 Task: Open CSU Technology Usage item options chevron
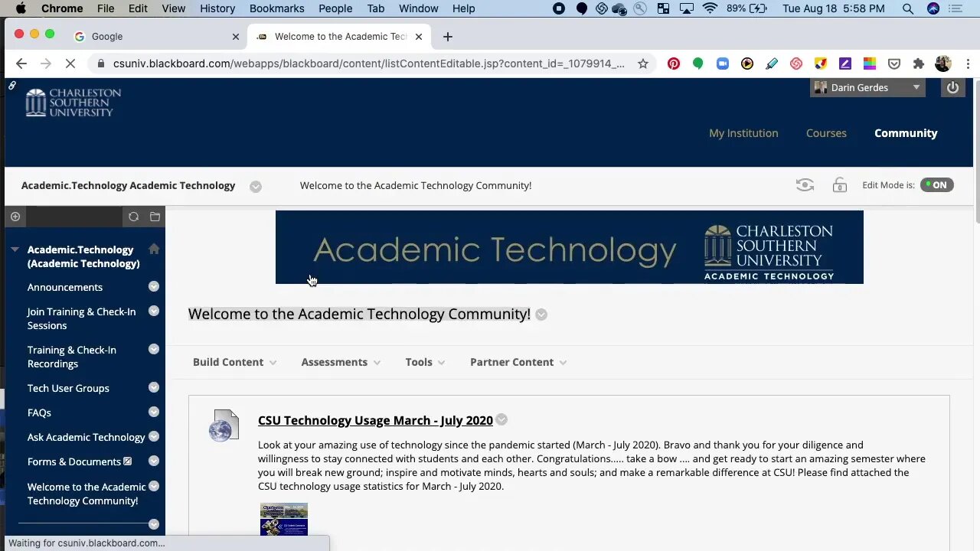[501, 420]
